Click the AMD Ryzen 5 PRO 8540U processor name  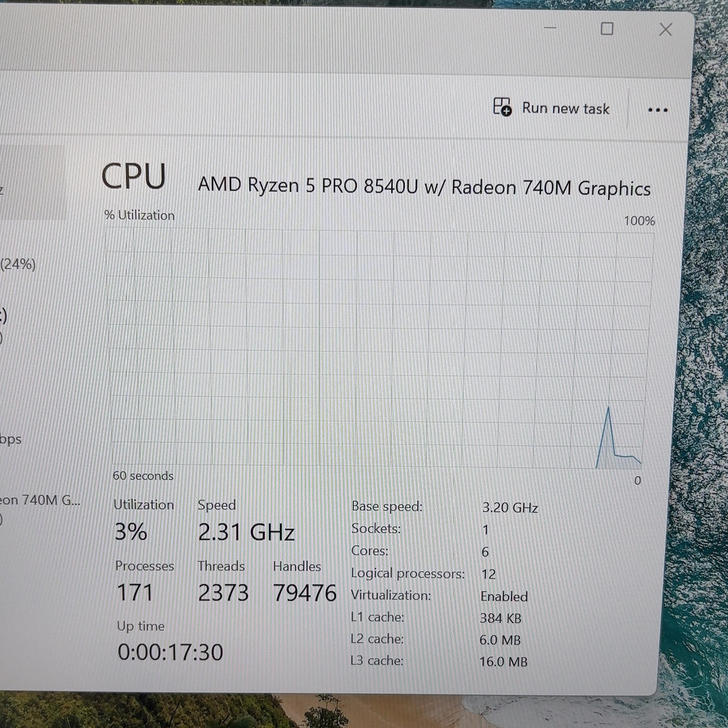(424, 186)
